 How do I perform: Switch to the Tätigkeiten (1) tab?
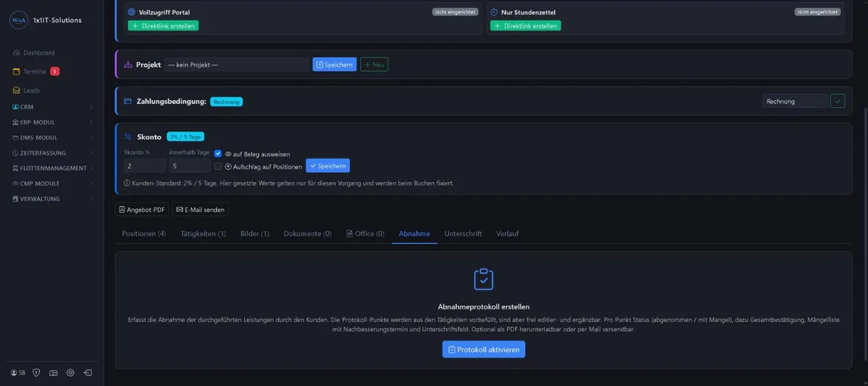pos(203,233)
